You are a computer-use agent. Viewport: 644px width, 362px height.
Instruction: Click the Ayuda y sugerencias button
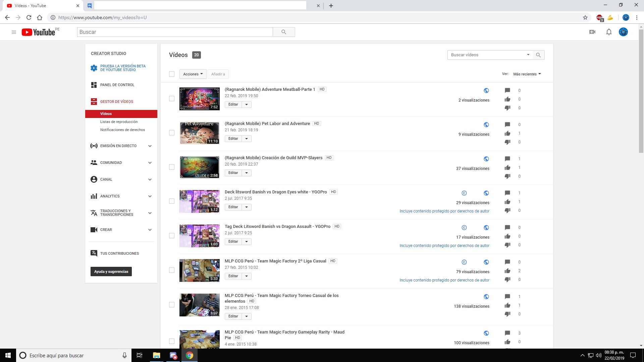111,271
